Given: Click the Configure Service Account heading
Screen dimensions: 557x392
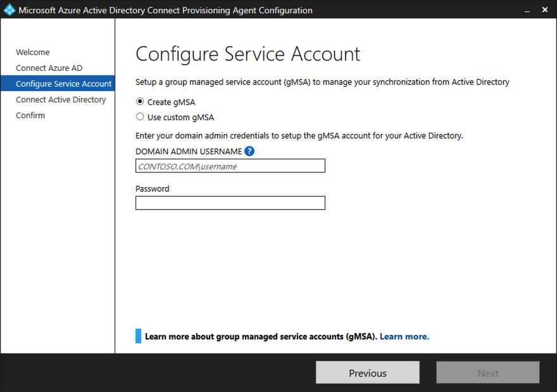Looking at the screenshot, I should pyautogui.click(x=248, y=54).
